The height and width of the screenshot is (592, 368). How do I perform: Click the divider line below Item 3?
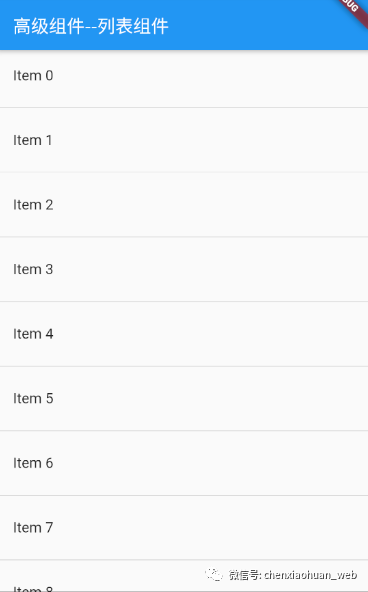[x=184, y=301]
